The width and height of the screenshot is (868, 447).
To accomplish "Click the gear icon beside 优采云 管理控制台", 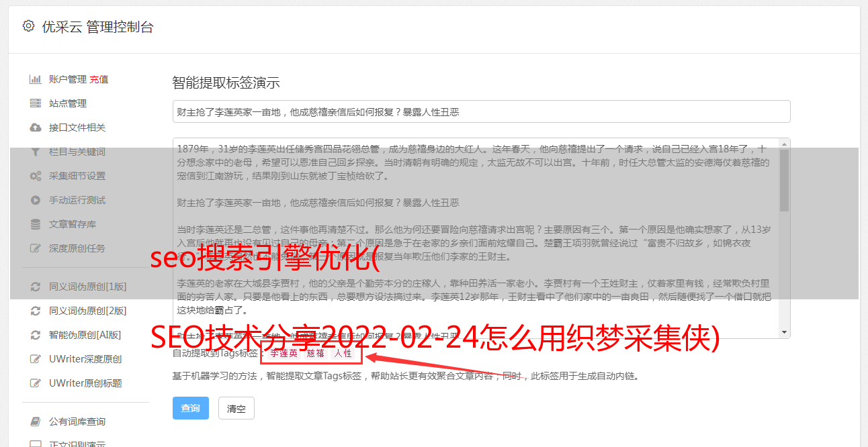I will [x=28, y=26].
